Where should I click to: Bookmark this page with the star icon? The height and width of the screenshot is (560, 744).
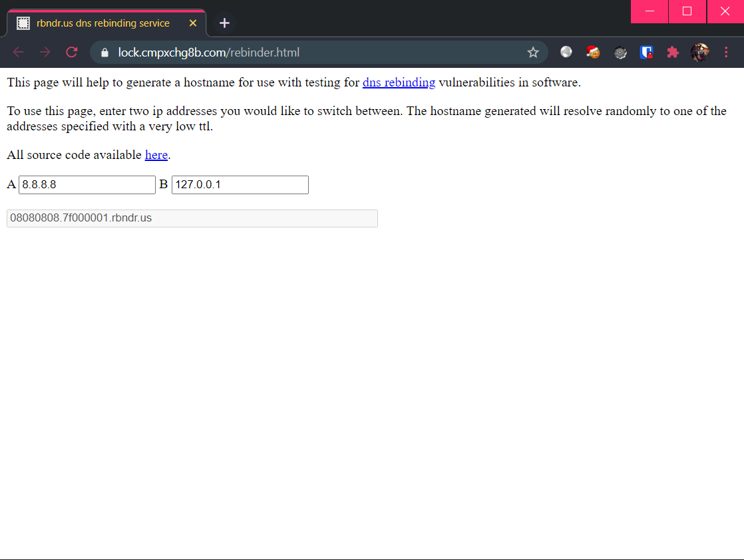[x=533, y=52]
